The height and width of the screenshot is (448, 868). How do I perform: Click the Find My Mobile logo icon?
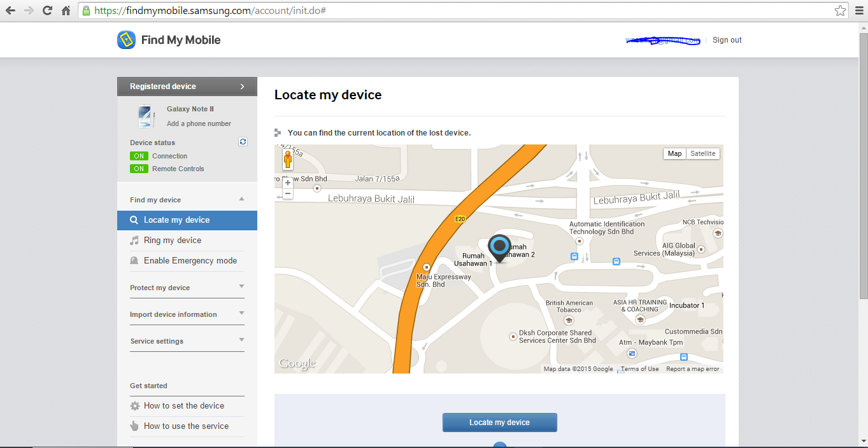pyautogui.click(x=126, y=40)
